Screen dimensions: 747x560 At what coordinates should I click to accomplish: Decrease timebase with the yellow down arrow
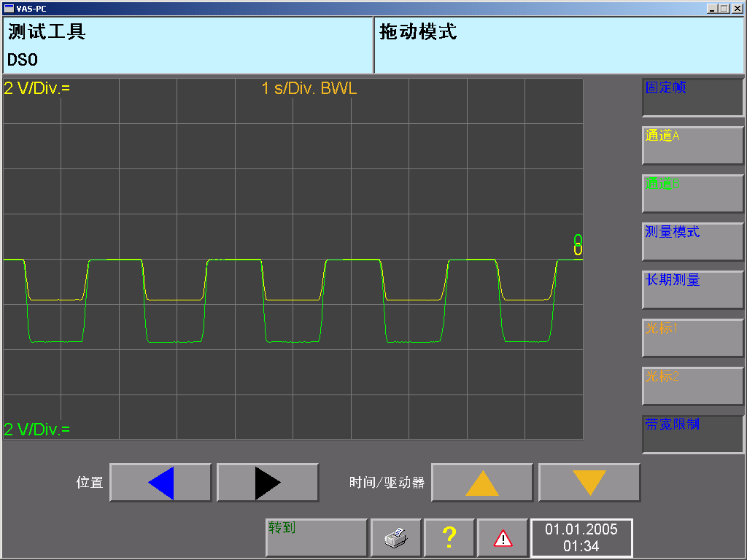click(589, 481)
